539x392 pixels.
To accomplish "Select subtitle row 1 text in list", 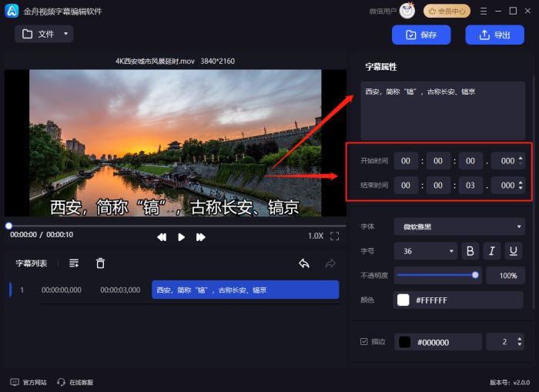I will point(246,290).
